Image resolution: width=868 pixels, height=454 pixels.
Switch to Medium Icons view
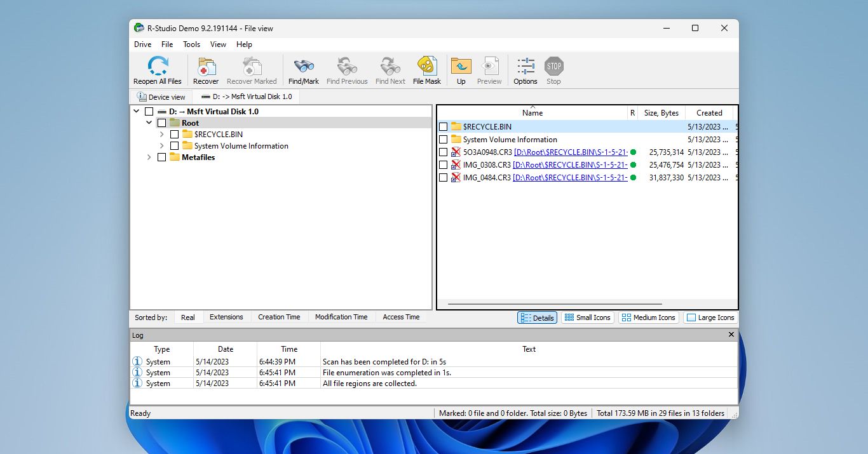648,317
